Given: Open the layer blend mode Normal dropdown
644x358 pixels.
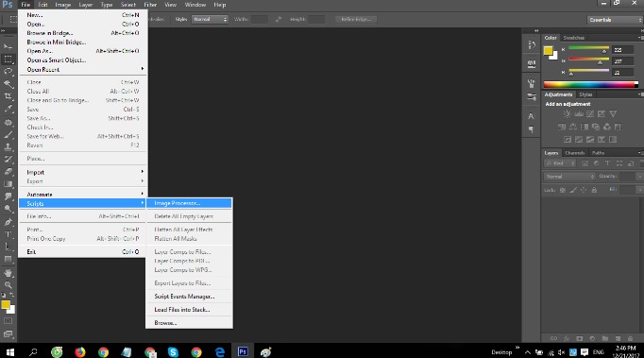Looking at the screenshot, I should point(569,177).
